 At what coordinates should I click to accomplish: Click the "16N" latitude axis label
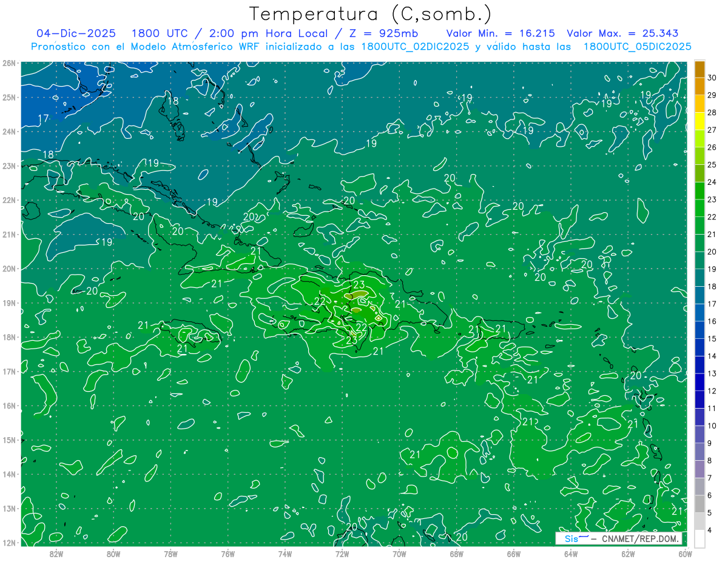pos(9,406)
